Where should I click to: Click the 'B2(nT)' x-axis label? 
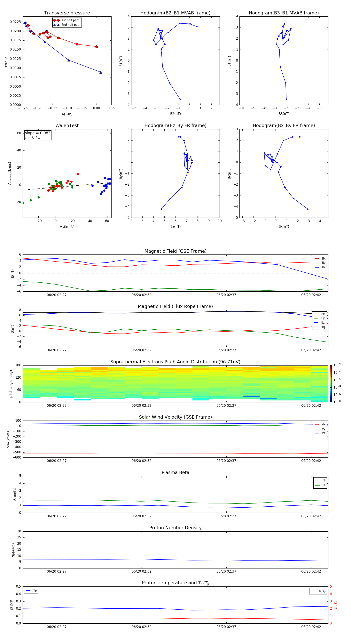(x=175, y=114)
